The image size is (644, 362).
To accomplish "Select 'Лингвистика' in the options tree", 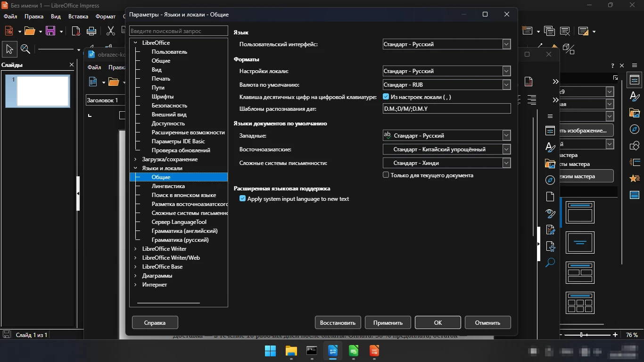I will click(x=168, y=186).
